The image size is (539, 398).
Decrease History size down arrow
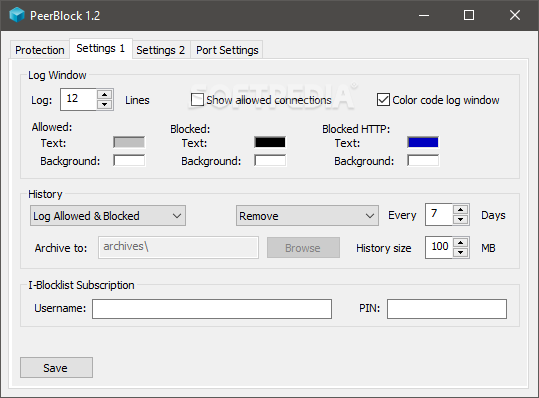coord(461,253)
